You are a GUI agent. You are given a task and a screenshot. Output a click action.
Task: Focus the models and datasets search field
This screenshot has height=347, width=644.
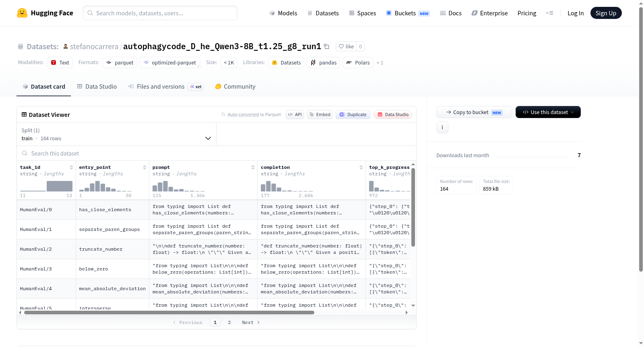[160, 13]
